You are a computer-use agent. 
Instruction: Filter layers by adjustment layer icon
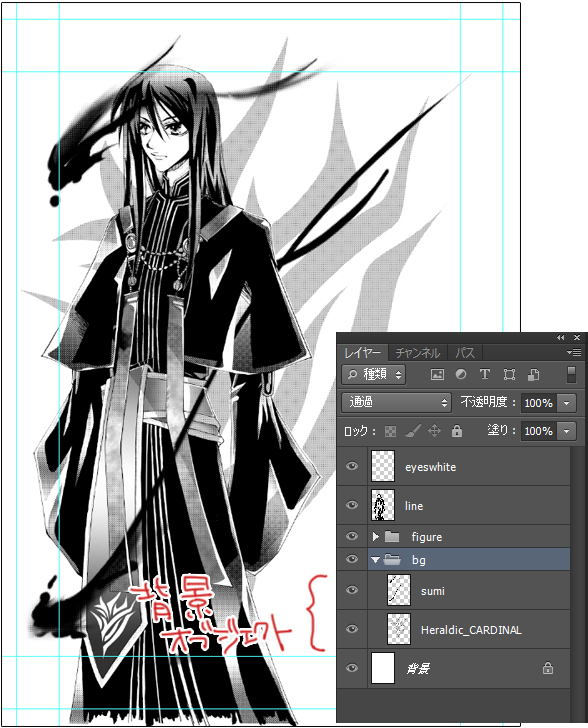461,374
